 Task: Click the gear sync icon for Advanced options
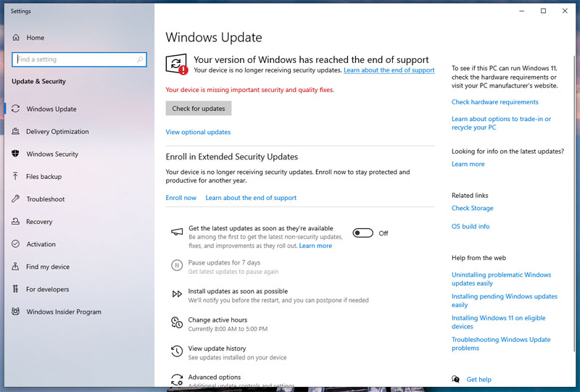(177, 380)
